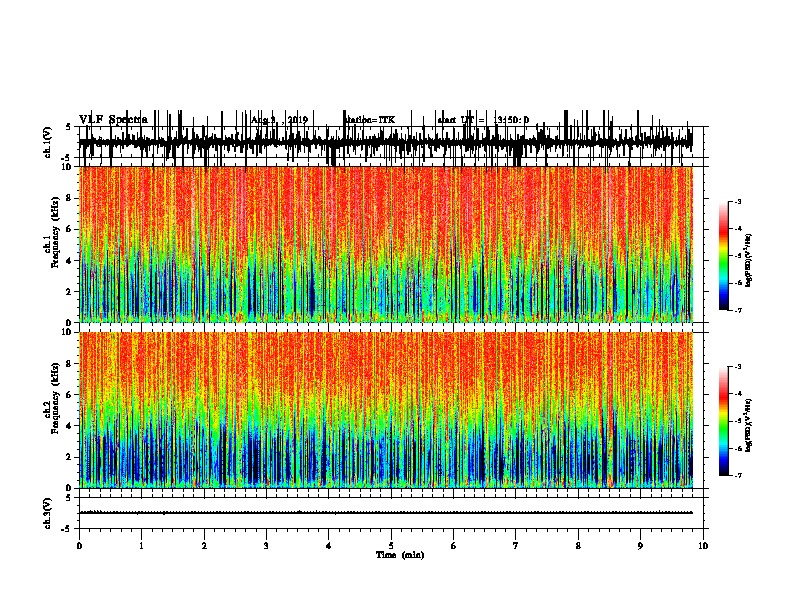Click the ch.1 spectrogram "6" kHz tick label

69,229
